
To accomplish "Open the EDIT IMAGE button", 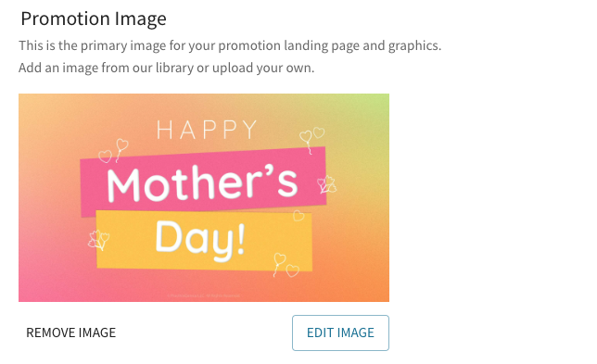I will 340,333.
